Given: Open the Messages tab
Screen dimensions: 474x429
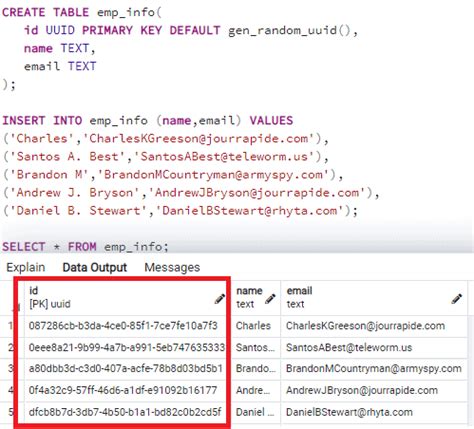Looking at the screenshot, I should (x=172, y=267).
